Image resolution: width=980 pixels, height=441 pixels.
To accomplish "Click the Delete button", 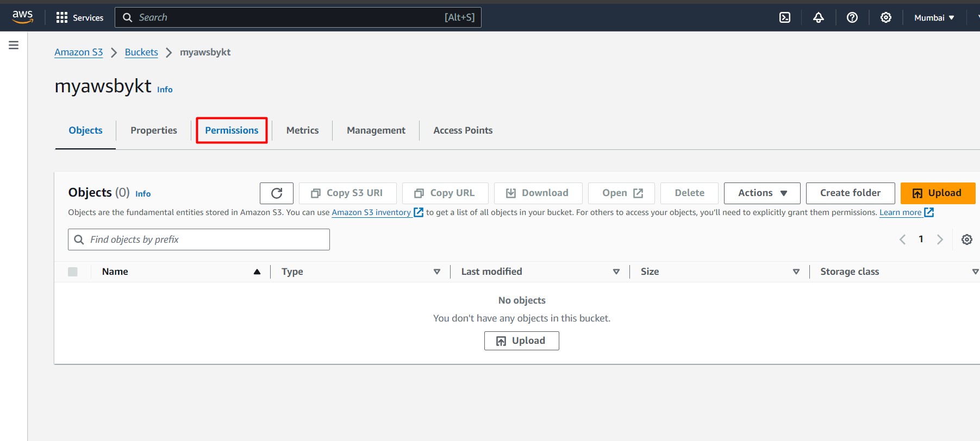I will pos(689,193).
